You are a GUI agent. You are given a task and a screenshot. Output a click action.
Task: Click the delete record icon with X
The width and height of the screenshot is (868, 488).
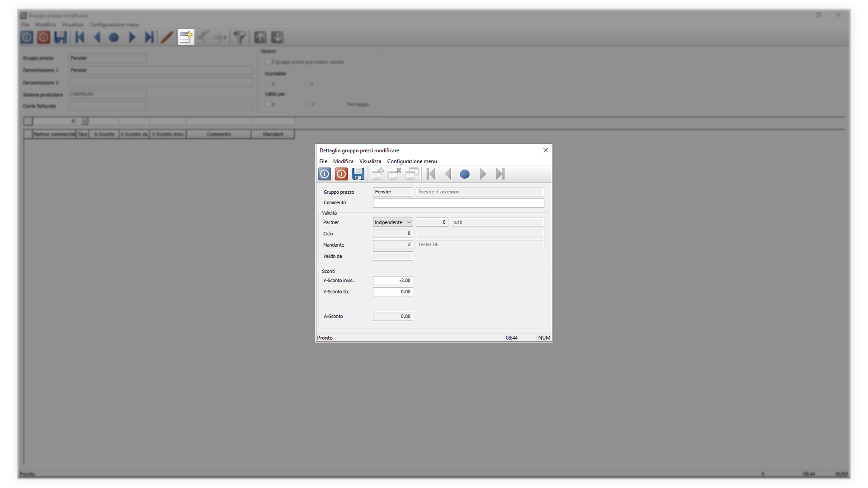coord(395,174)
